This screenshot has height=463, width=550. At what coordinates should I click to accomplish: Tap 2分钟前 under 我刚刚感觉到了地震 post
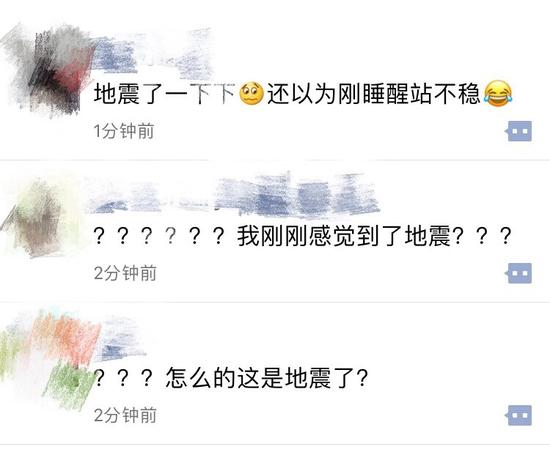[x=125, y=273]
